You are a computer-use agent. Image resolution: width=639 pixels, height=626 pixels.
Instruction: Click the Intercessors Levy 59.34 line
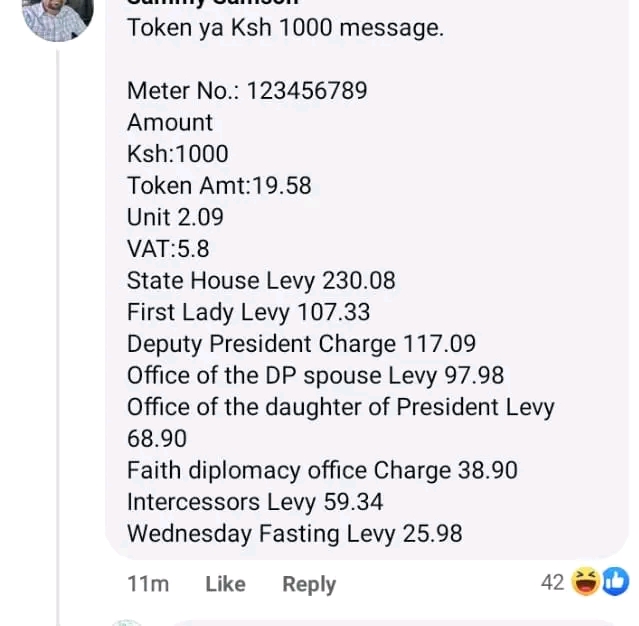pyautogui.click(x=255, y=502)
